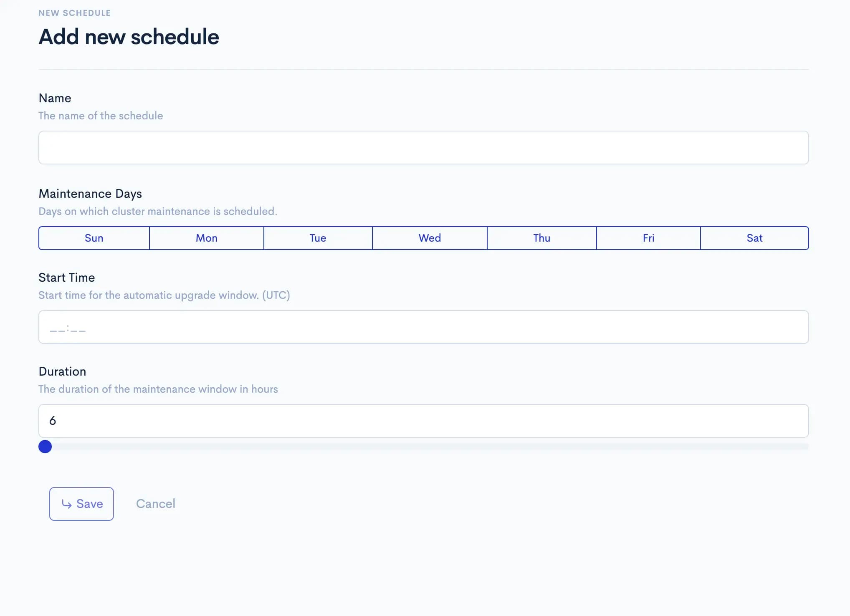
Task: Toggle Saturday as a maintenance day
Action: (x=755, y=238)
